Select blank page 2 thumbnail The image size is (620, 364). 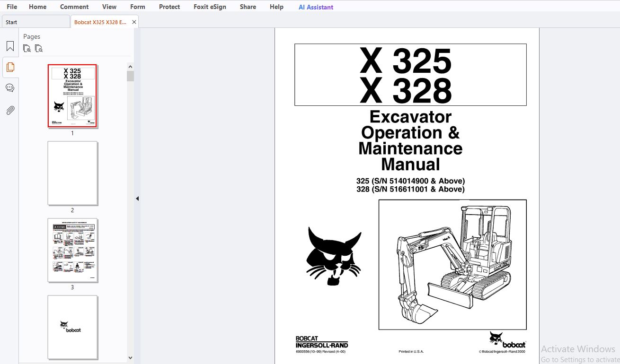(x=72, y=173)
